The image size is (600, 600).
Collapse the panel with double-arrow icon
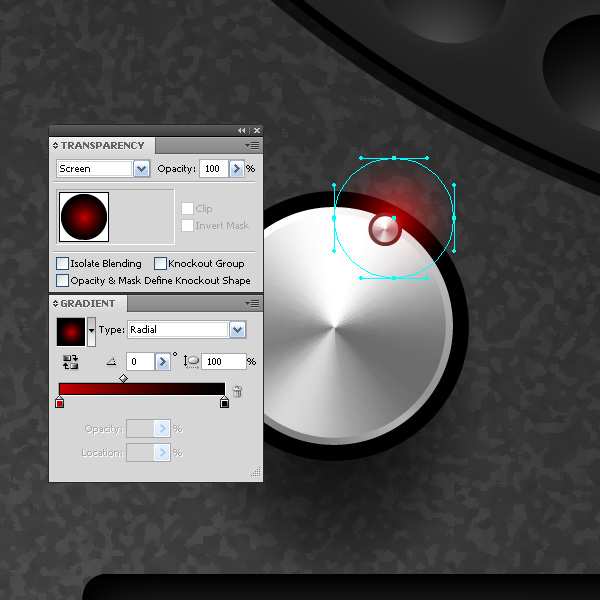pos(241,130)
